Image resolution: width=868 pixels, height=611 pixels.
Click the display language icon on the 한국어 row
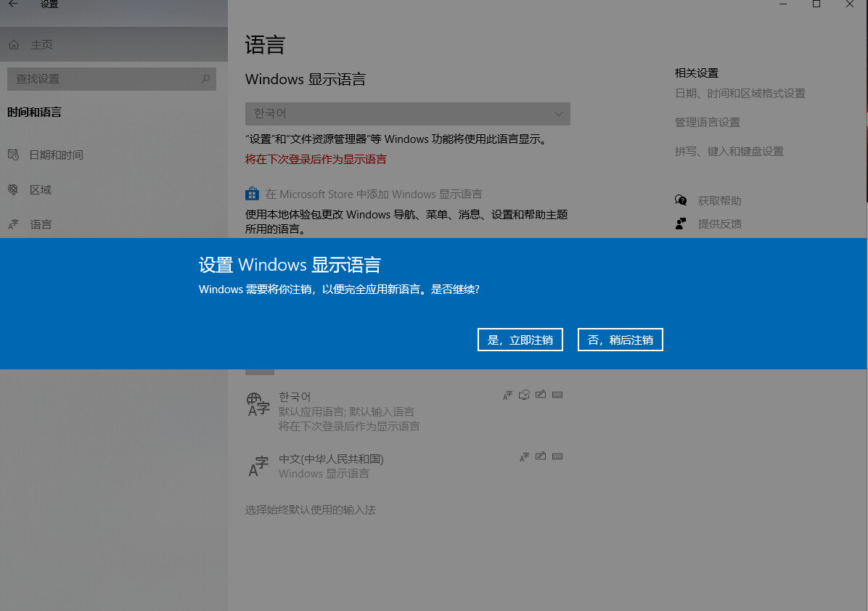coord(507,395)
